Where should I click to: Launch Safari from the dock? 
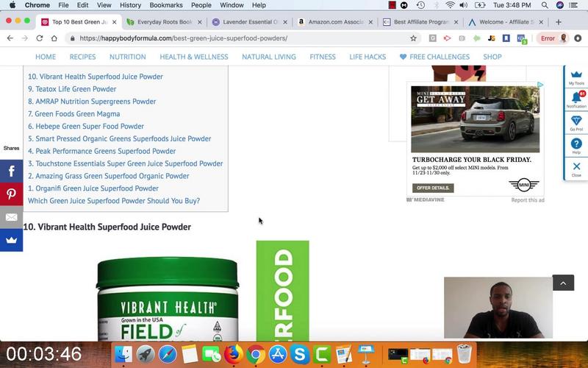coord(168,354)
